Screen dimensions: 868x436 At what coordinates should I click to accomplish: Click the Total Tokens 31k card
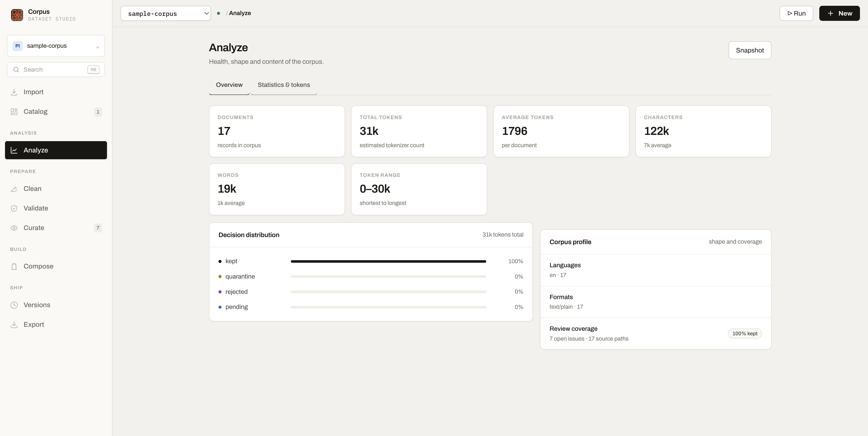419,131
